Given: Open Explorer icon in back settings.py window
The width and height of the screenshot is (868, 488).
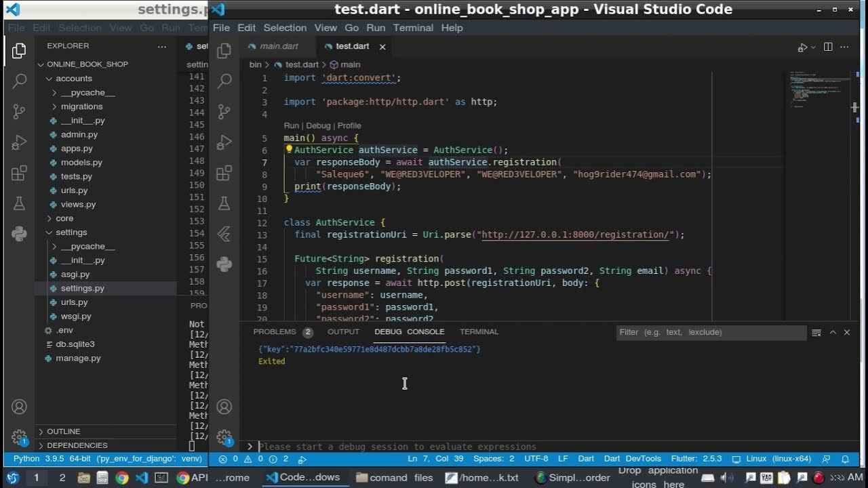Looking at the screenshot, I should 19,51.
